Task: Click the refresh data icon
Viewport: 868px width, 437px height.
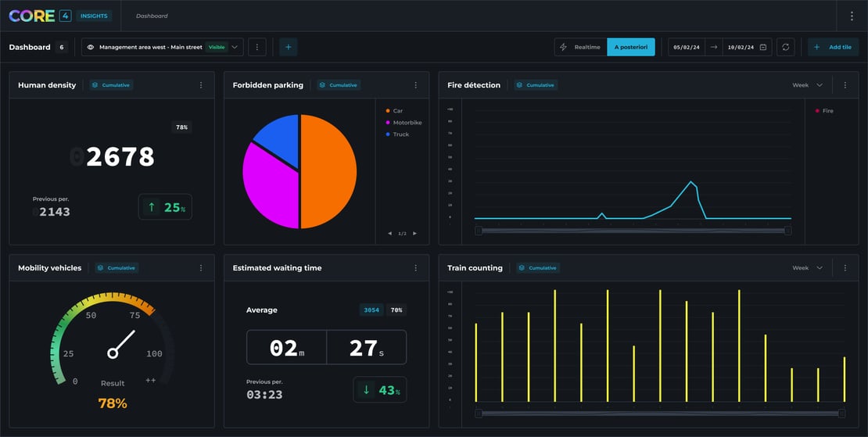Action: pyautogui.click(x=786, y=47)
